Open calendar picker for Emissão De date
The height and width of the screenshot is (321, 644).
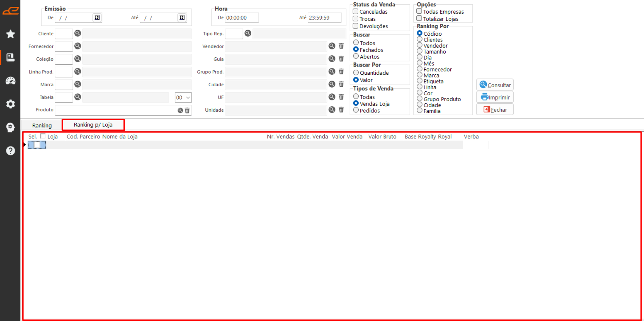(97, 17)
